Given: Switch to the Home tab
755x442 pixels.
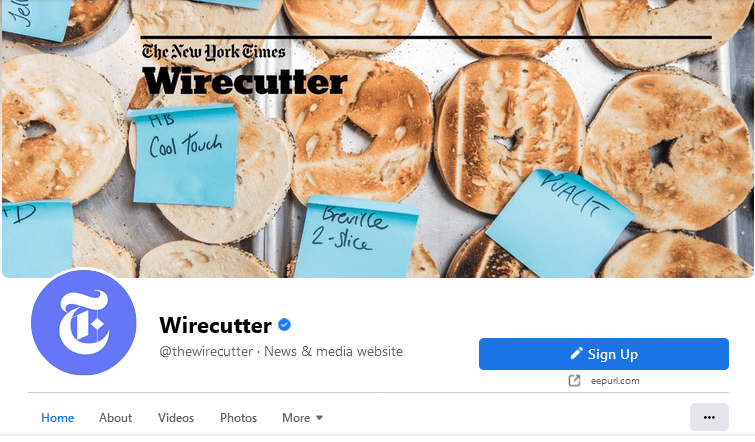Looking at the screenshot, I should click(57, 418).
